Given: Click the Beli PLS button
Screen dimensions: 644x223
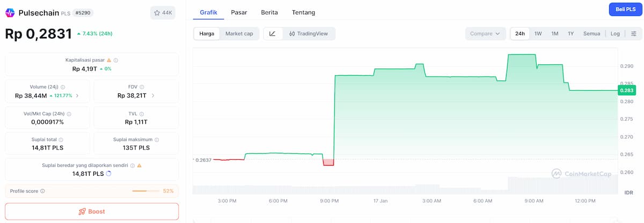Looking at the screenshot, I should click(625, 9).
